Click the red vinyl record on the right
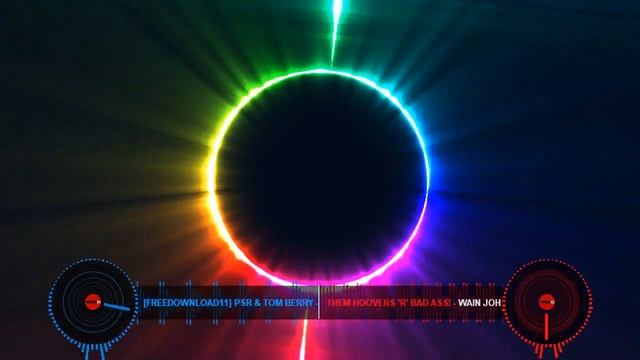Image resolution: width=640 pixels, height=360 pixels. coord(547,302)
